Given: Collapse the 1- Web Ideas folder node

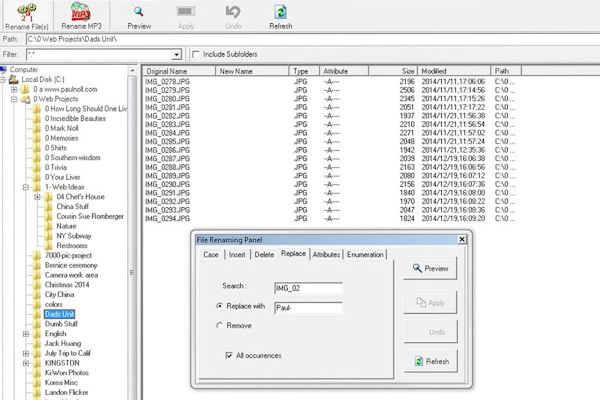Looking at the screenshot, I should pos(26,187).
